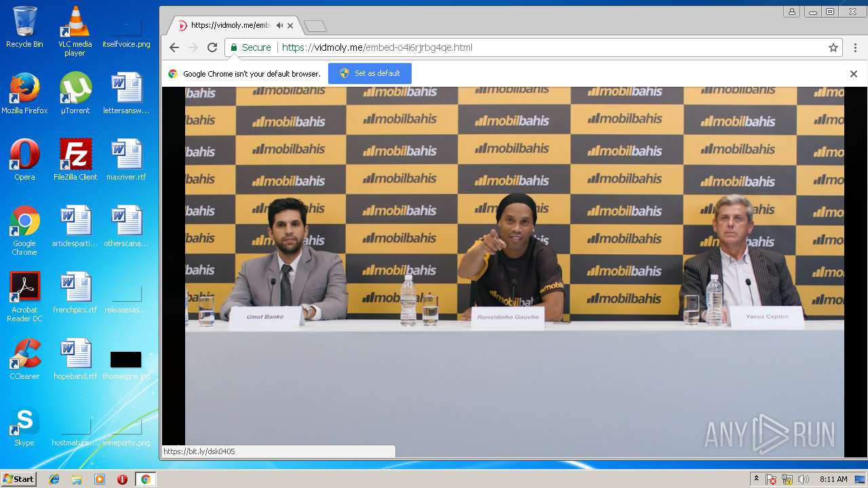868x488 pixels.
Task: Select the otherscana... Word document
Action: click(x=126, y=226)
